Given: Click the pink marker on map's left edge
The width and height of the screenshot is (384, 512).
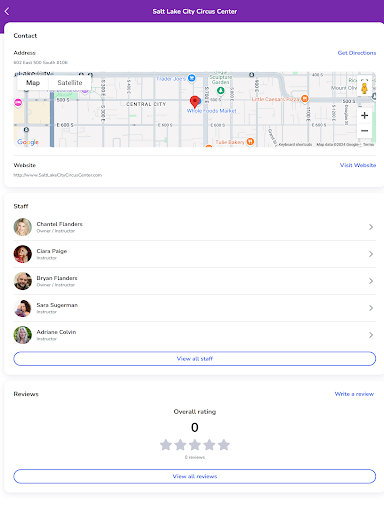Looking at the screenshot, I should click(x=18, y=103).
